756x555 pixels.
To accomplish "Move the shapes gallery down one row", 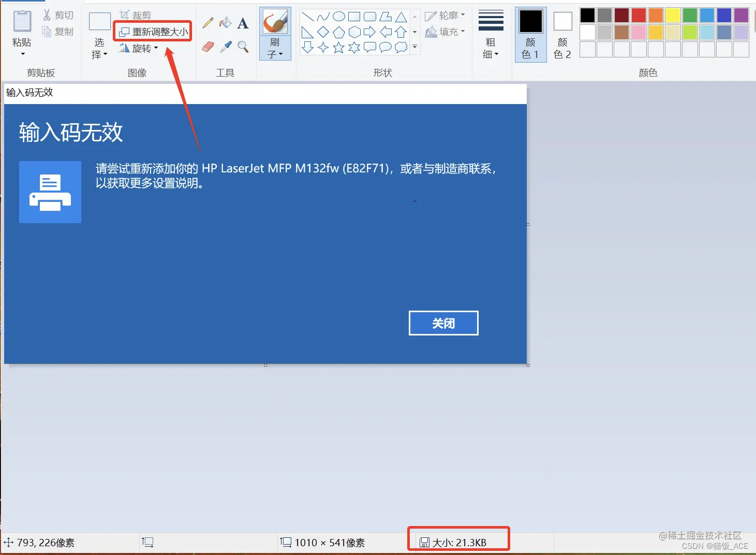I will pos(414,32).
